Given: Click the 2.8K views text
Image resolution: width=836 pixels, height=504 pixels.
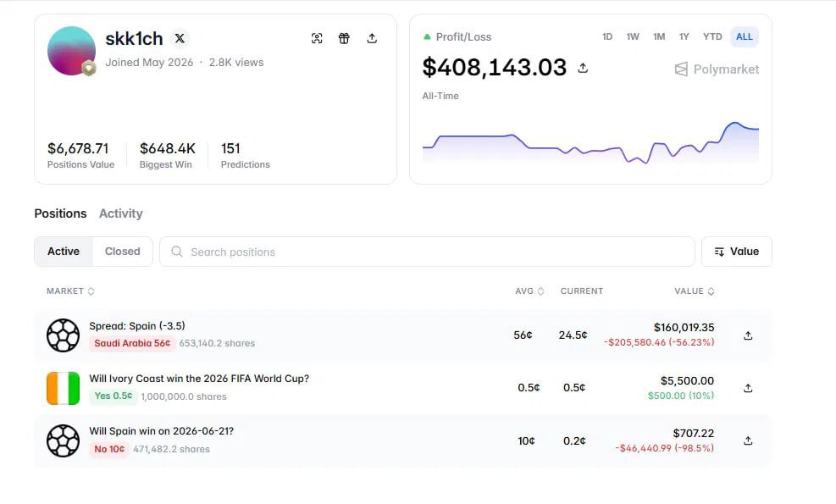Looking at the screenshot, I should [x=236, y=63].
